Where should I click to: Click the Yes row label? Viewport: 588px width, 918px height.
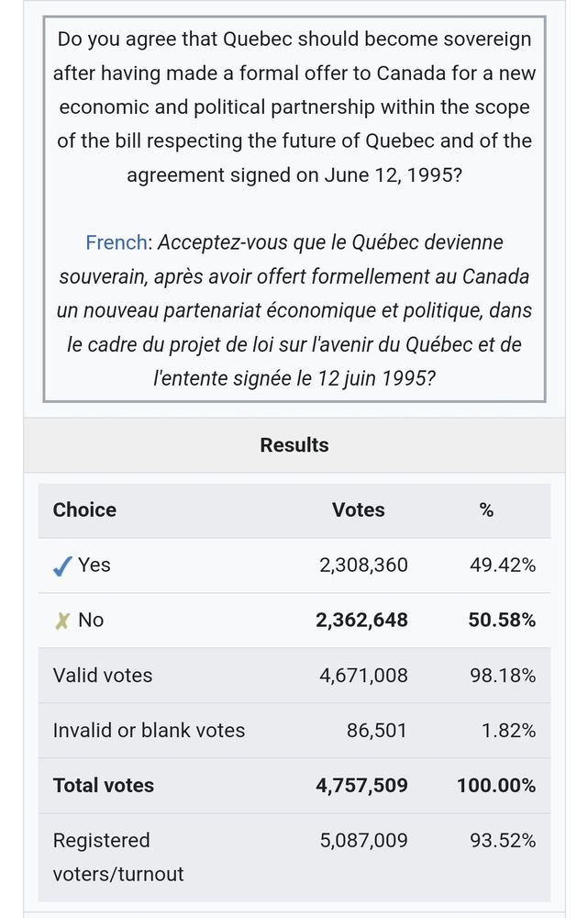(94, 565)
